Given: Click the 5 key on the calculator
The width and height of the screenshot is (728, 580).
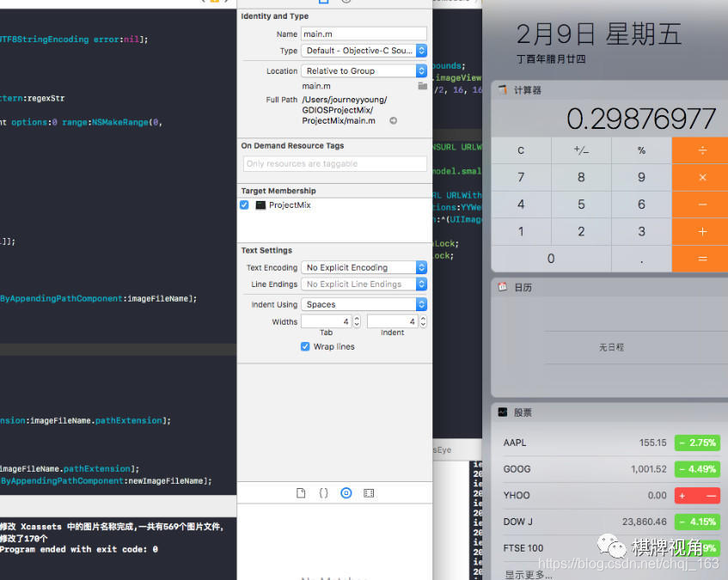Looking at the screenshot, I should [581, 205].
